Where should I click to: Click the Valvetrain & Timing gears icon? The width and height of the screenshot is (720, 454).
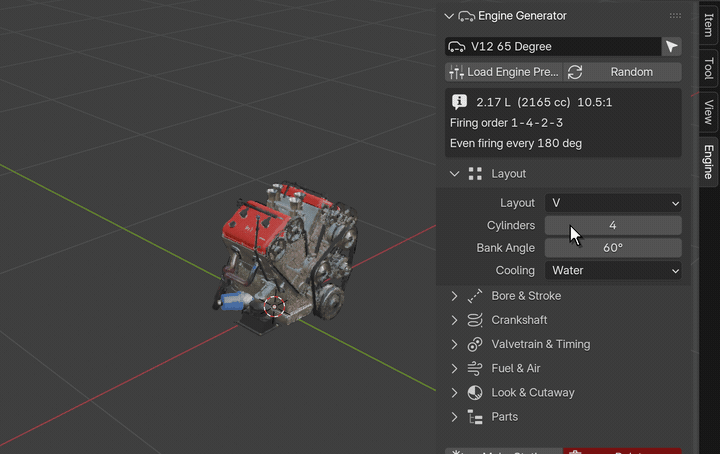(475, 344)
